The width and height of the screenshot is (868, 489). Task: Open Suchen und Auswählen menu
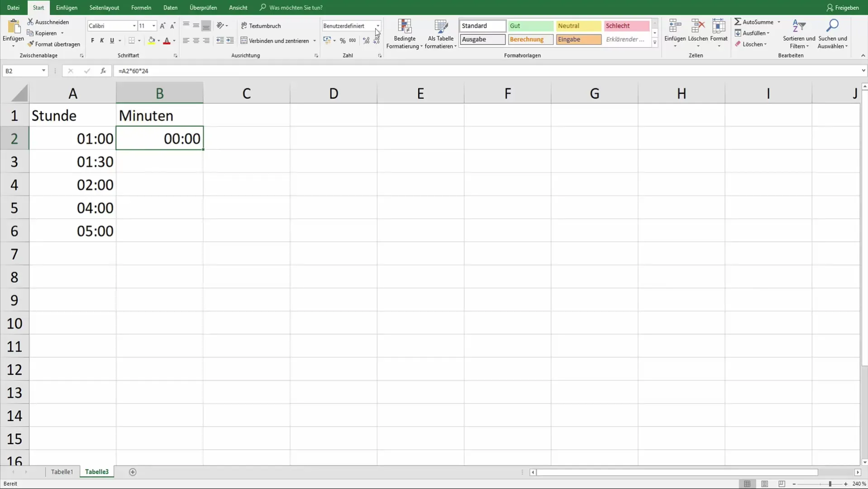(832, 34)
